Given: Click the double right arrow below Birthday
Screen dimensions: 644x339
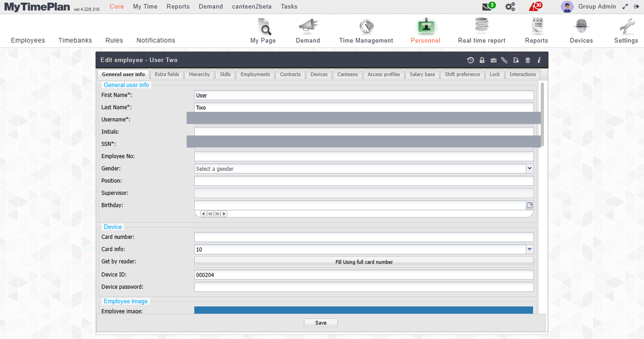Looking at the screenshot, I should pos(217,214).
